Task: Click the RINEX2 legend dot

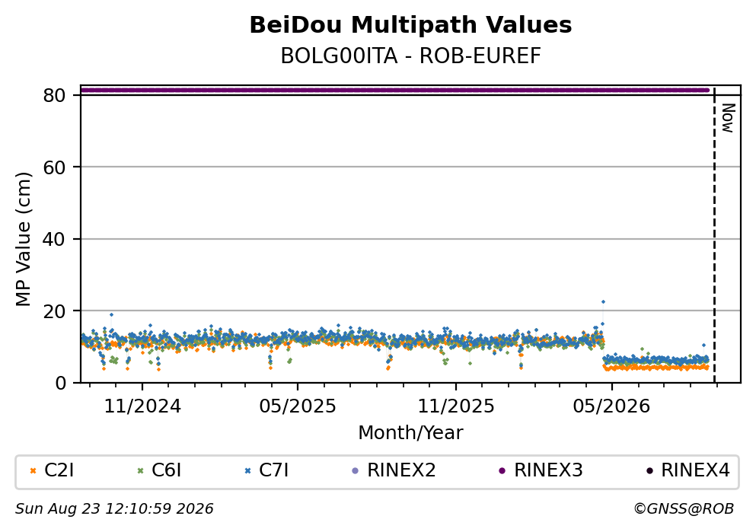Action: pos(356,471)
